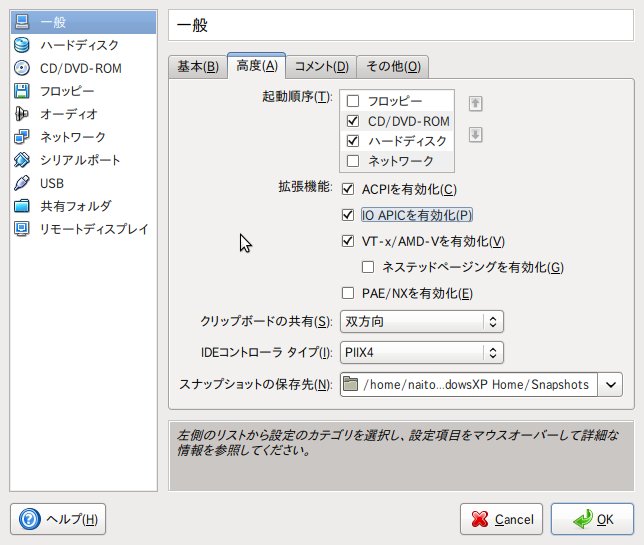Open the シリアルポート icon
This screenshot has height=545, width=644.
click(x=22, y=160)
